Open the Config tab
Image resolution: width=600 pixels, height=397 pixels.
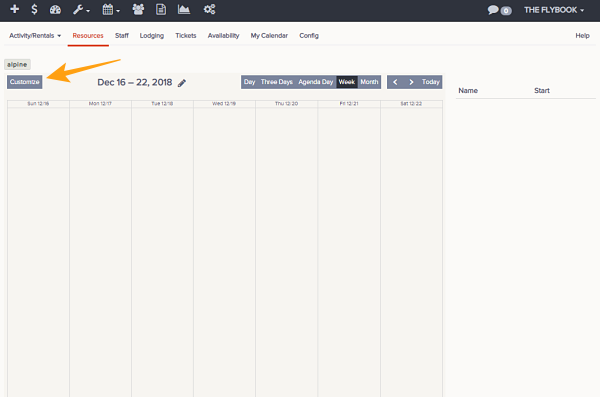pyautogui.click(x=309, y=36)
